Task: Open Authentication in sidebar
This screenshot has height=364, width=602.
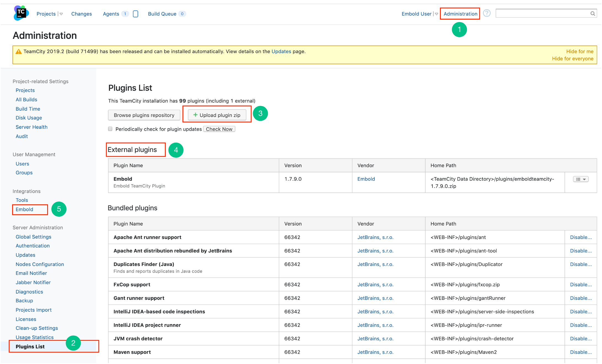Action: pos(33,246)
